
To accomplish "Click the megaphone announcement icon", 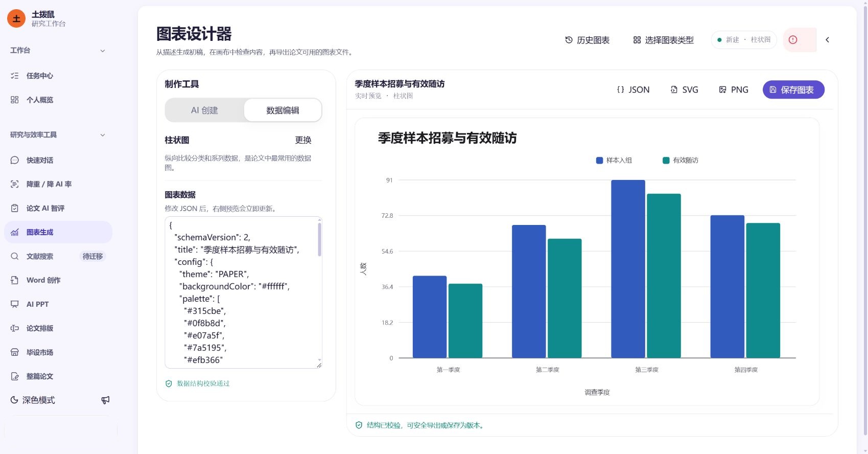I will pos(105,400).
